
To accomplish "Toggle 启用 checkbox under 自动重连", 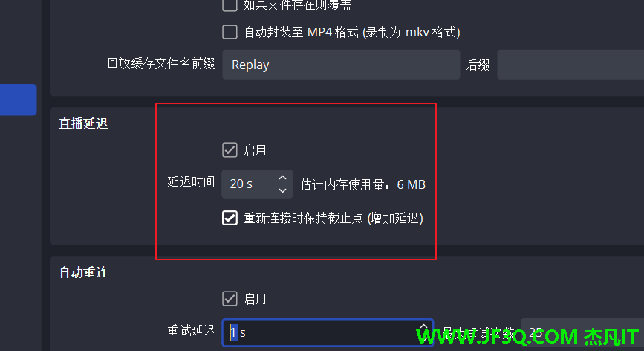I will pos(230,299).
